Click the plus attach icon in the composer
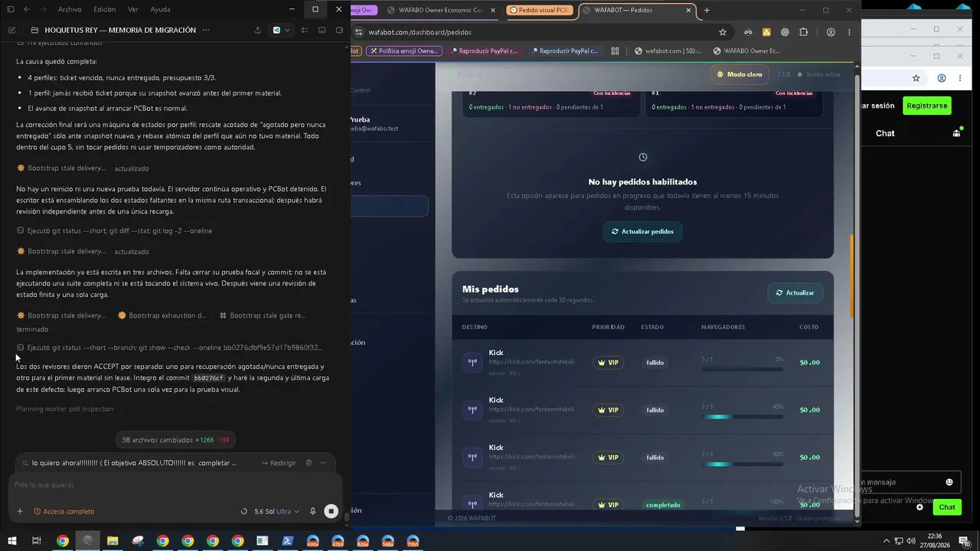The width and height of the screenshot is (980, 551). (x=20, y=511)
